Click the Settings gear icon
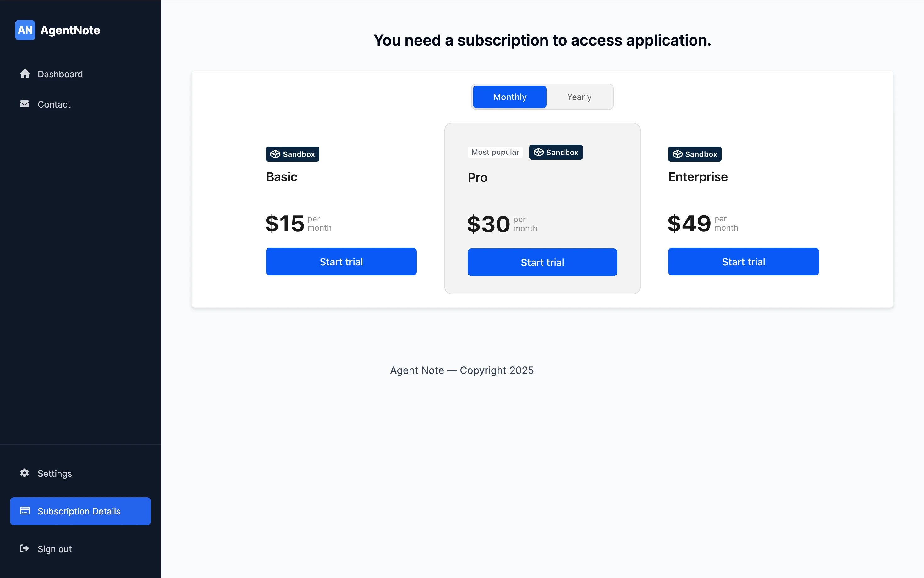Image resolution: width=924 pixels, height=578 pixels. tap(25, 473)
